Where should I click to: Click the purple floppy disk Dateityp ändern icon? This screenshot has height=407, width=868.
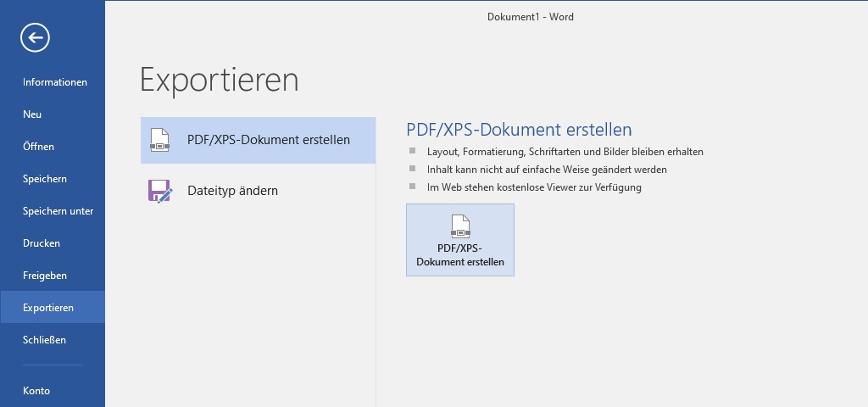[x=160, y=191]
